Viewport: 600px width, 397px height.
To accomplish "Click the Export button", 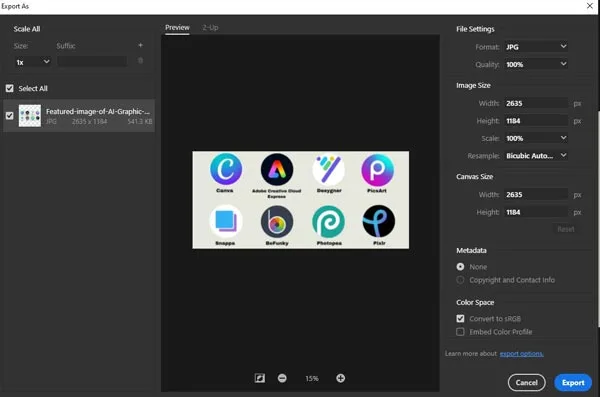I will pyautogui.click(x=573, y=382).
